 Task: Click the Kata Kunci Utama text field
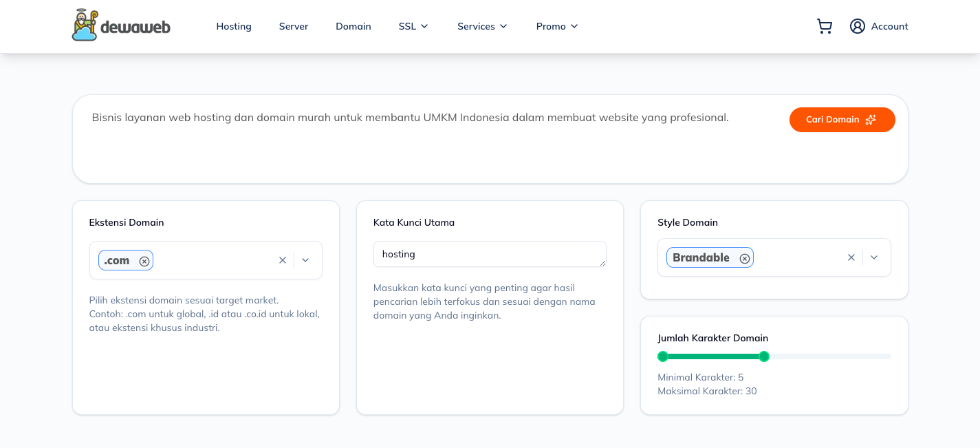(490, 254)
